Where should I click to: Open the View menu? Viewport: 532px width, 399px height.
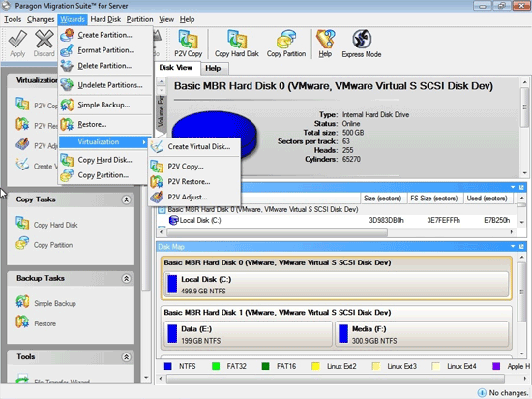click(166, 19)
